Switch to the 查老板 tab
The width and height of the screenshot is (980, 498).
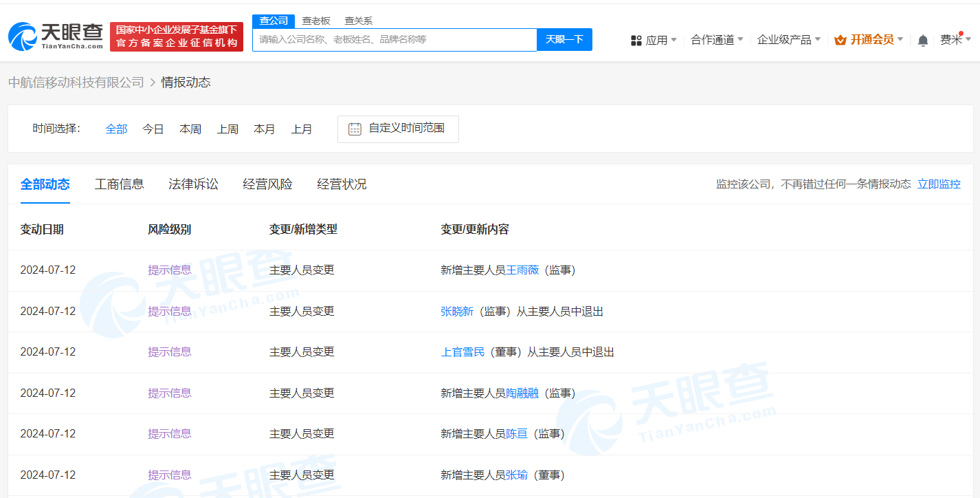[315, 21]
